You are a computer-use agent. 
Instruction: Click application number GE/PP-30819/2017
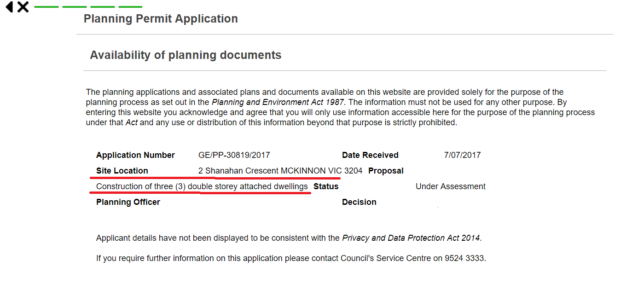(234, 155)
